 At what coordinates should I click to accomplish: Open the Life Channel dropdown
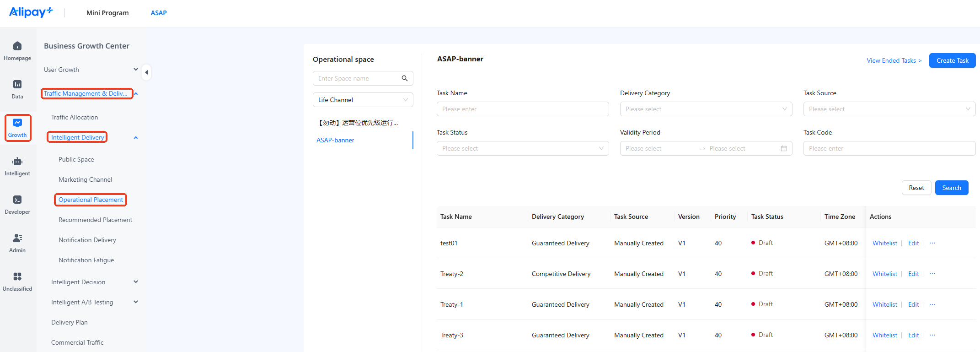363,100
